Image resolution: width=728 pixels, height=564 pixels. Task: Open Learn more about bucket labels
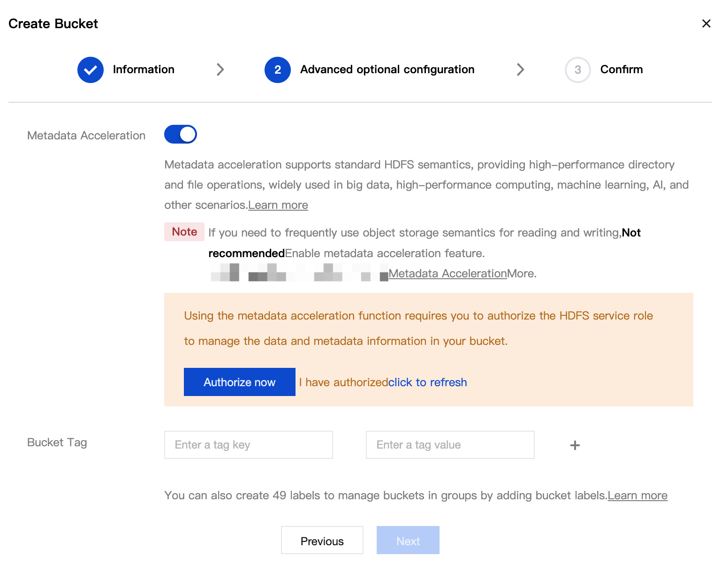pos(637,495)
